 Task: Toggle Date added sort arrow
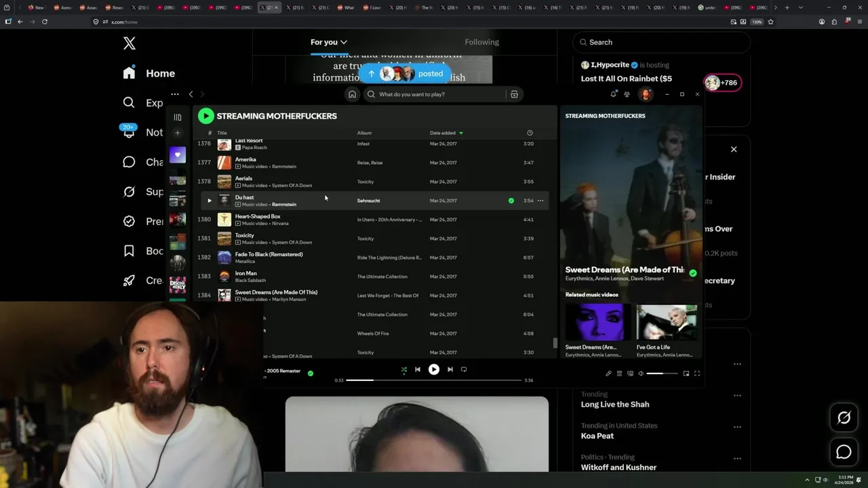click(461, 133)
